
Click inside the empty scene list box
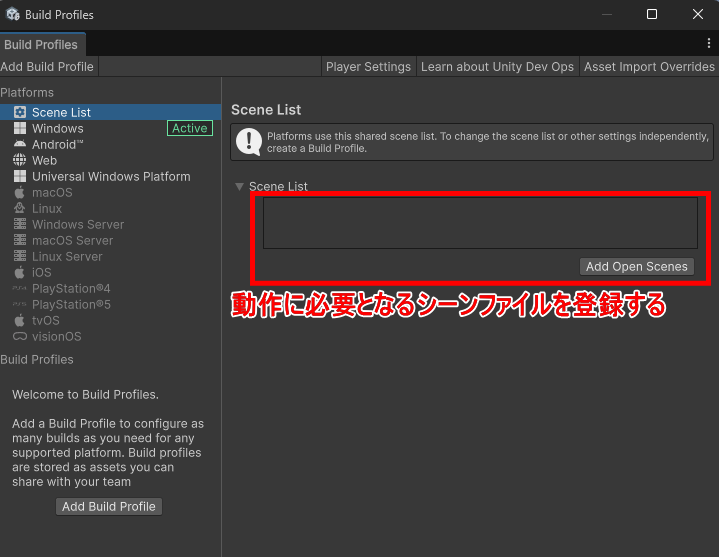click(x=479, y=222)
